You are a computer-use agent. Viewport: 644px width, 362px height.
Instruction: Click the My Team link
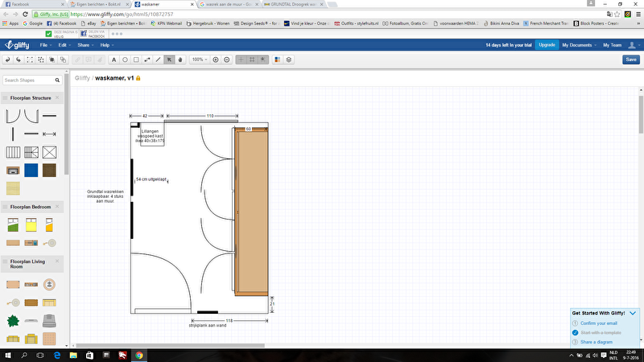pyautogui.click(x=612, y=45)
